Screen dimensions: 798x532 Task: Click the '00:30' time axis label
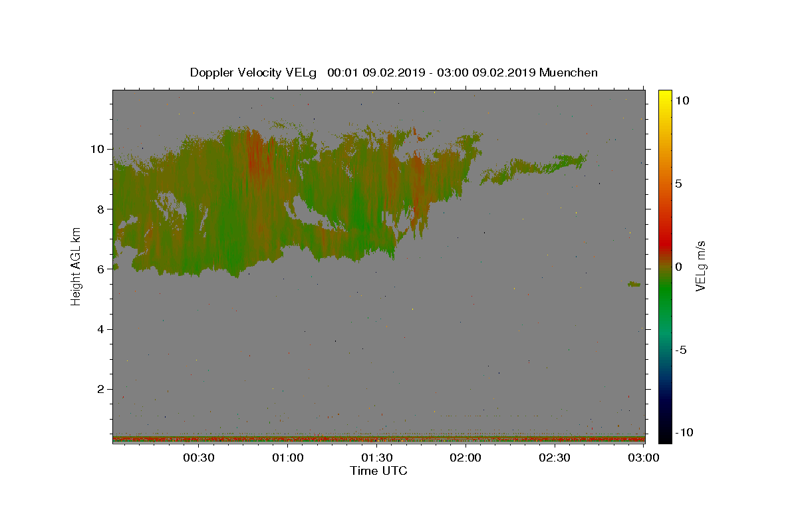198,458
